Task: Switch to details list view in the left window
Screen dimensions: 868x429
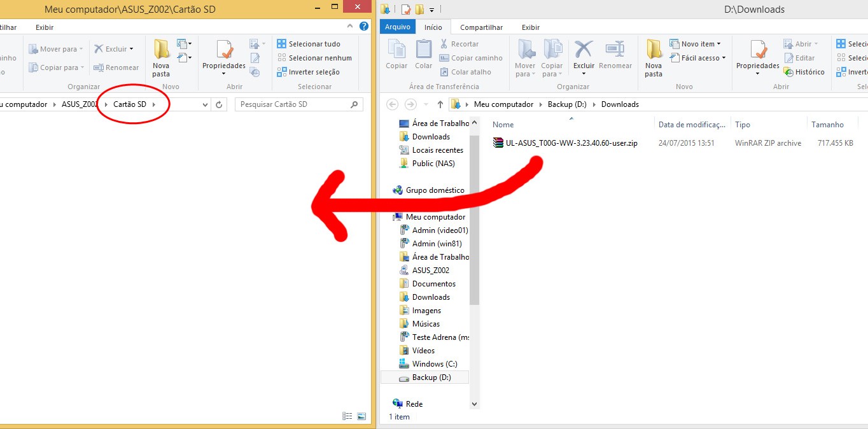Action: (x=347, y=416)
